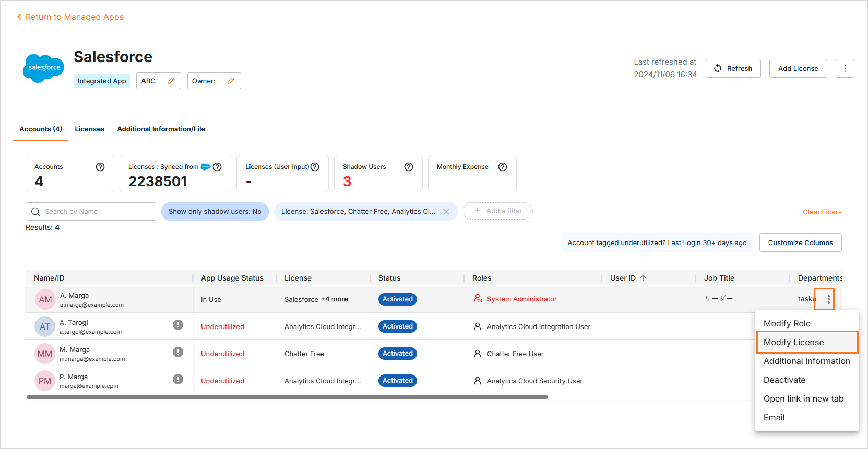Screen dimensions: 868x449
Task: Choose Deactivate from menu
Action: tap(807, 380)
